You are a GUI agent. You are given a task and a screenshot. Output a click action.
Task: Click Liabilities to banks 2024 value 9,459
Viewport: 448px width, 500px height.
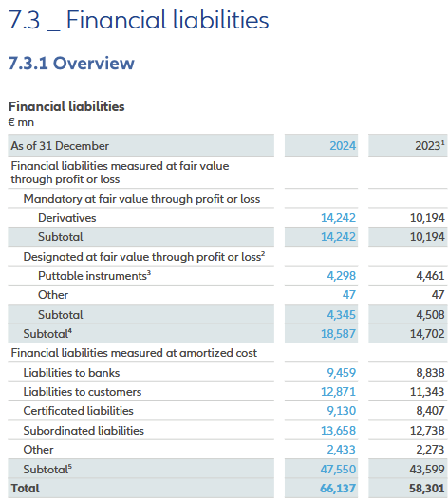tap(341, 373)
